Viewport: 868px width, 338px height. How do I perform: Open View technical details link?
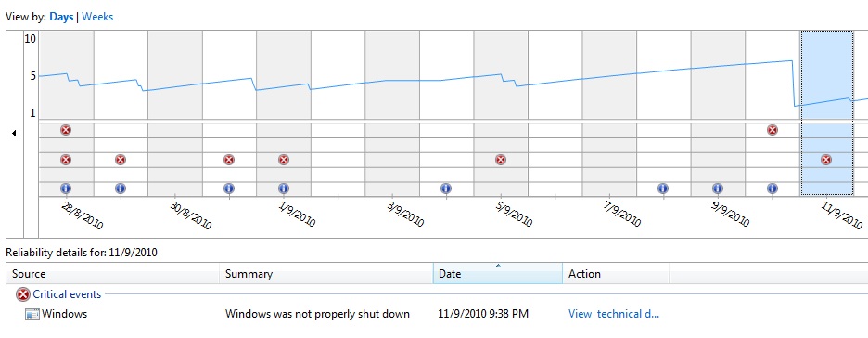[x=614, y=314]
